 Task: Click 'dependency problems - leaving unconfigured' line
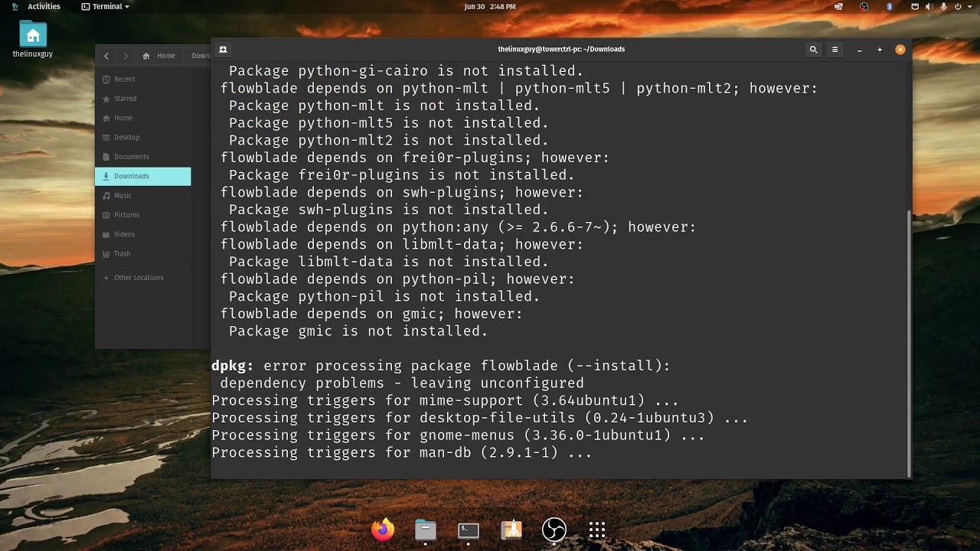[x=402, y=383]
